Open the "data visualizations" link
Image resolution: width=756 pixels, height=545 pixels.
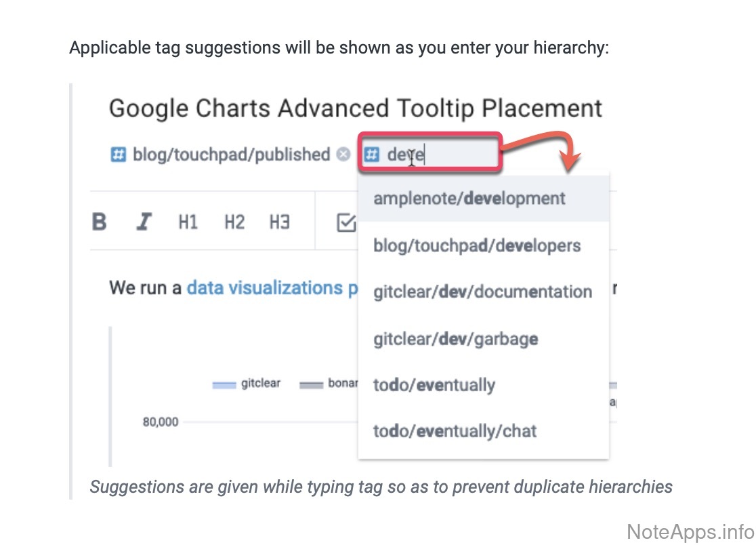[266, 288]
